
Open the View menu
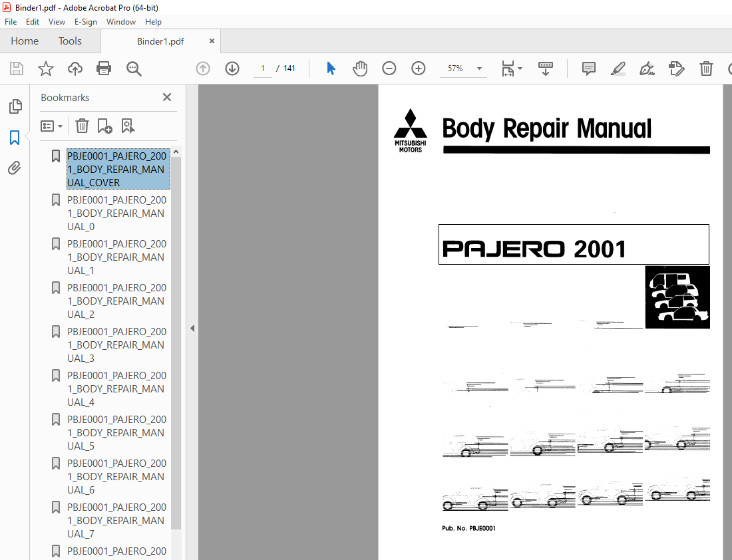(x=57, y=22)
